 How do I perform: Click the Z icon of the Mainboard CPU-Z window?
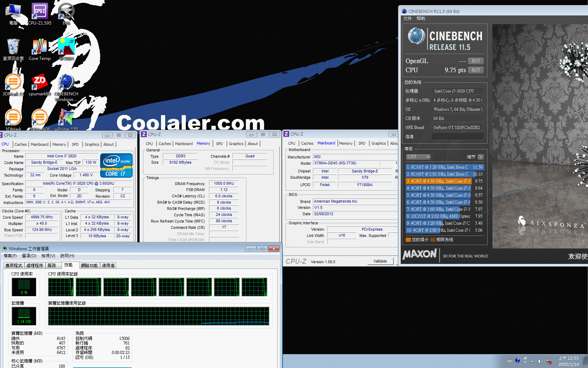(x=286, y=134)
